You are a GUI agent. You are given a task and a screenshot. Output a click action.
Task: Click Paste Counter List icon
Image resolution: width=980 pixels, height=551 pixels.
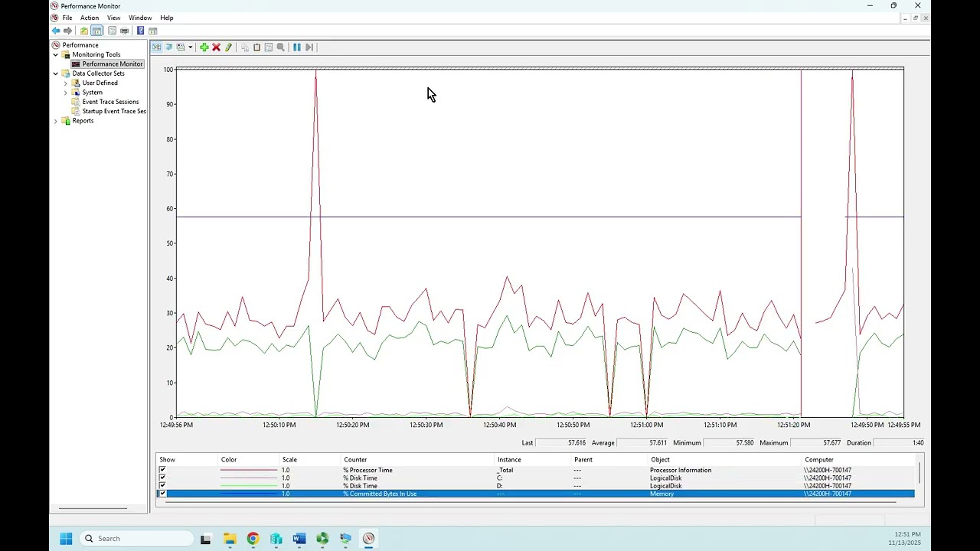click(256, 47)
